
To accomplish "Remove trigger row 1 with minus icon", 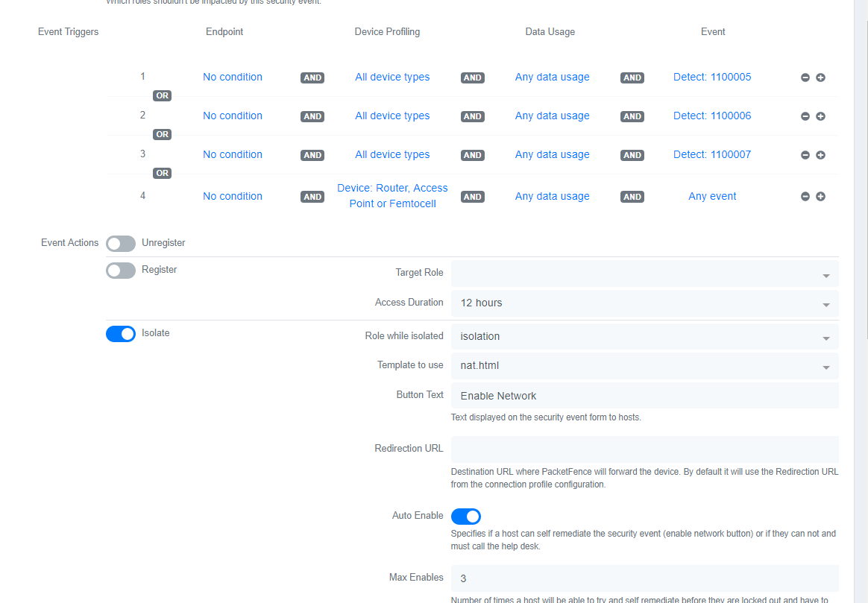I will click(x=805, y=78).
